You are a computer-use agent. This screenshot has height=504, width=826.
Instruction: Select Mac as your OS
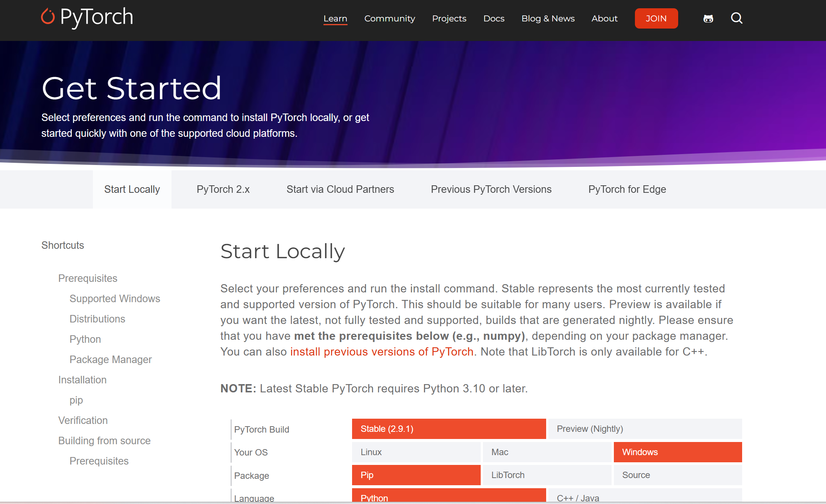coord(547,452)
